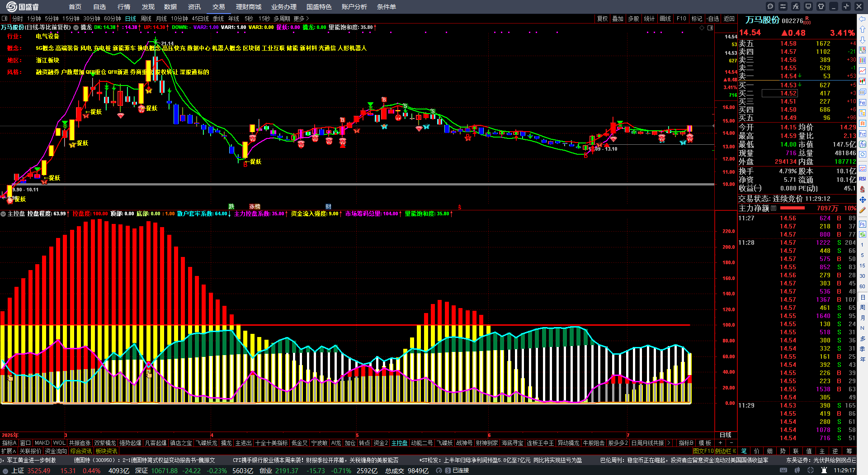Open the line chart icon in sidebar
Screen dimensions: 868x475
pos(863,71)
